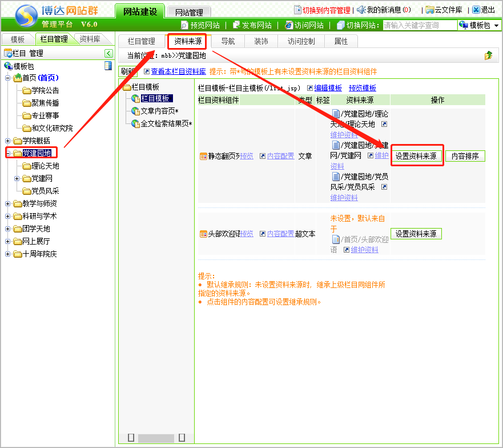The image size is (503, 448).
Task: Switch to the 访问控制 tab
Action: click(x=301, y=41)
